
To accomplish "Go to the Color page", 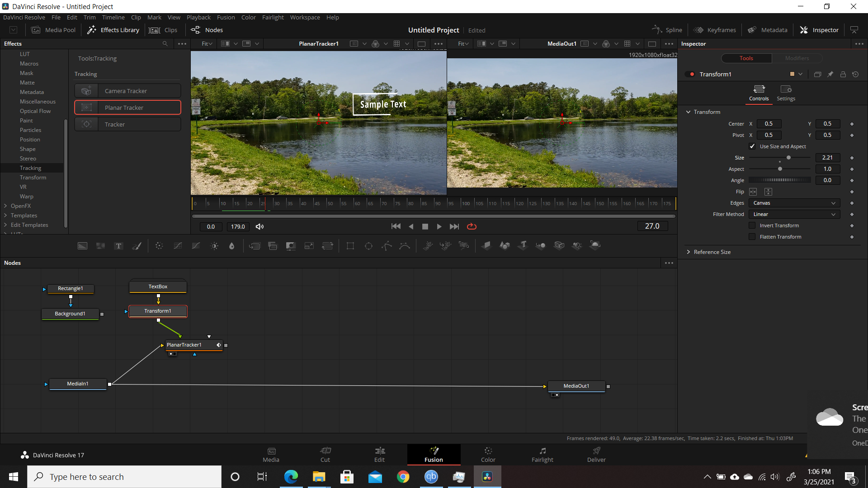I will [x=488, y=455].
